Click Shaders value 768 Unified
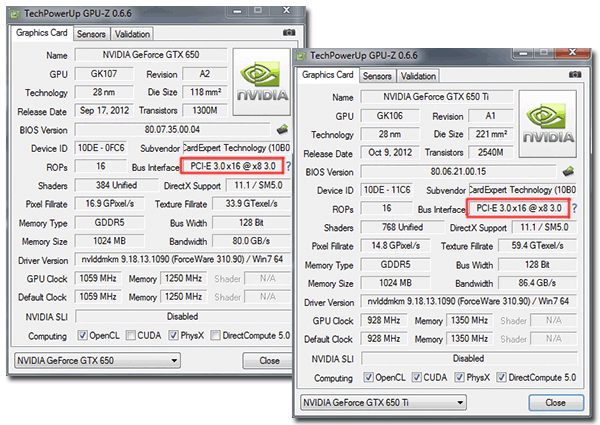Screen dimensions: 600x425 click(402, 227)
